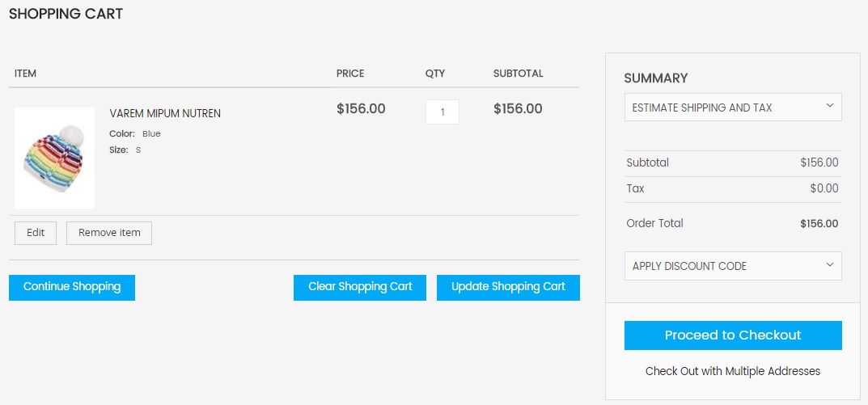This screenshot has height=405, width=868.
Task: Select the Order Total amount in summary
Action: [819, 224]
